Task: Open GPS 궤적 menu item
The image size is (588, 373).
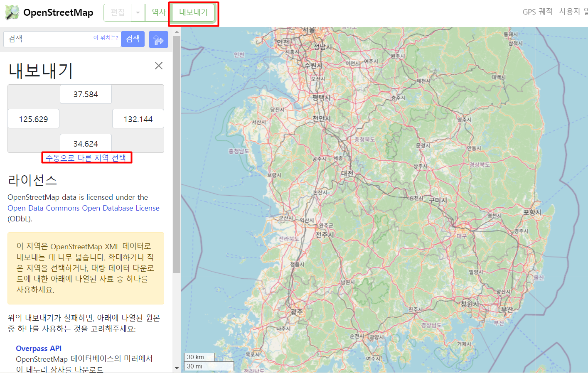Action: 537,12
